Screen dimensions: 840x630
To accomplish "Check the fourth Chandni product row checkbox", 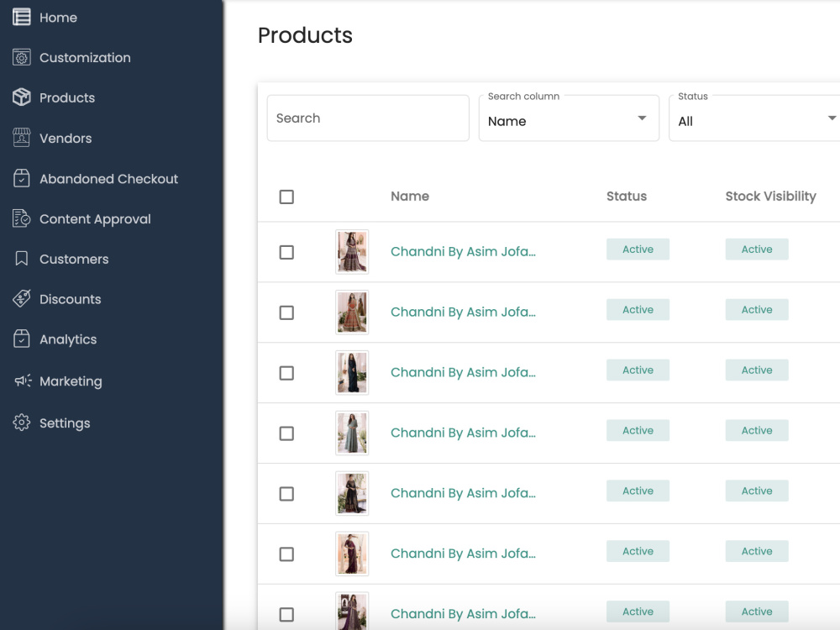I will coord(286,433).
